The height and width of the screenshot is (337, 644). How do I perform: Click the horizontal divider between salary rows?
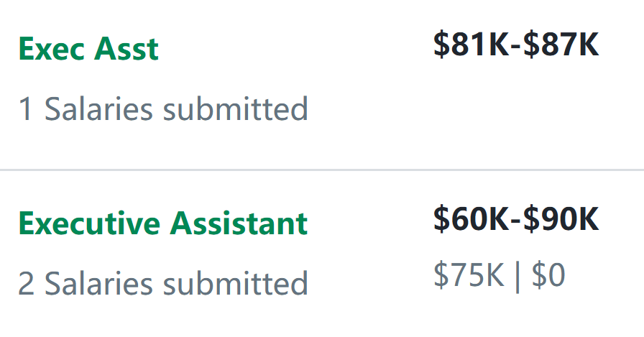322,170
